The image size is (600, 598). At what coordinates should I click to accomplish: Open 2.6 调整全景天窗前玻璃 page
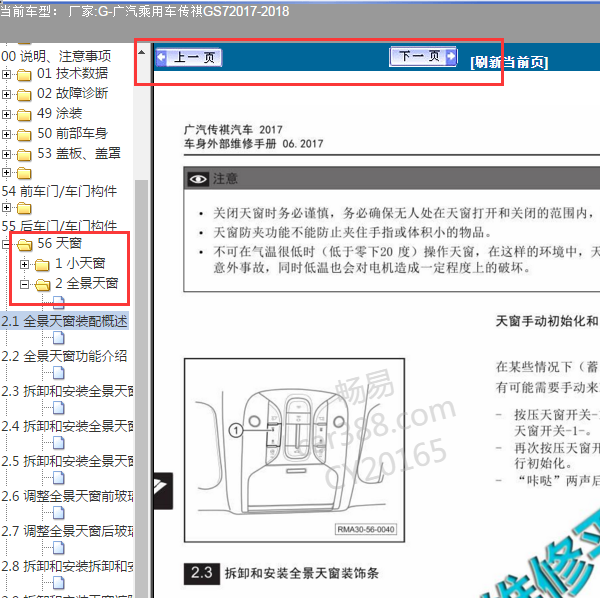pos(67,496)
